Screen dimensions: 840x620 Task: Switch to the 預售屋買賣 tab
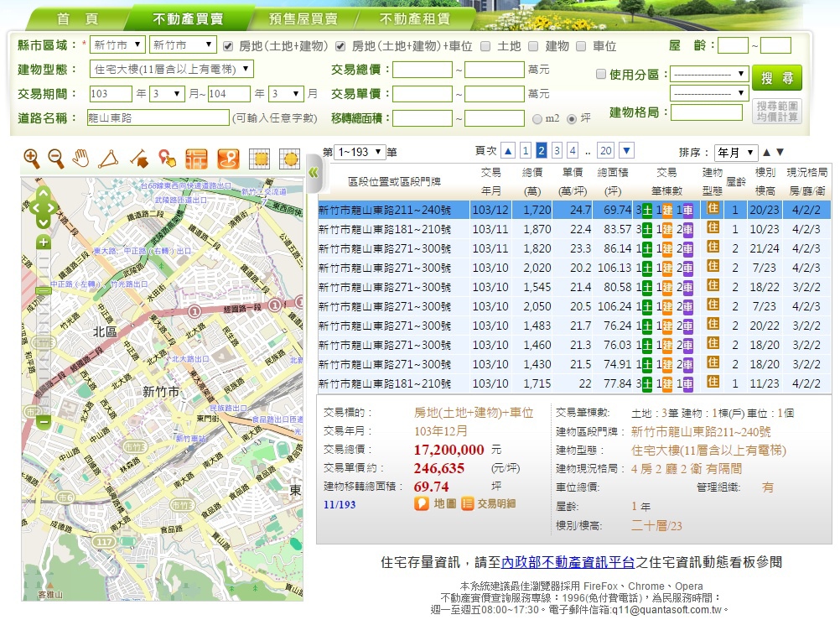point(303,18)
